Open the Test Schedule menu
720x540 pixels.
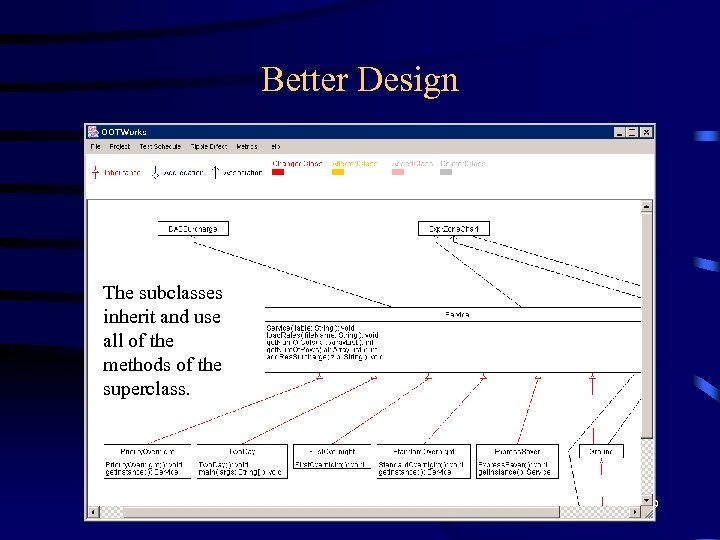click(160, 146)
